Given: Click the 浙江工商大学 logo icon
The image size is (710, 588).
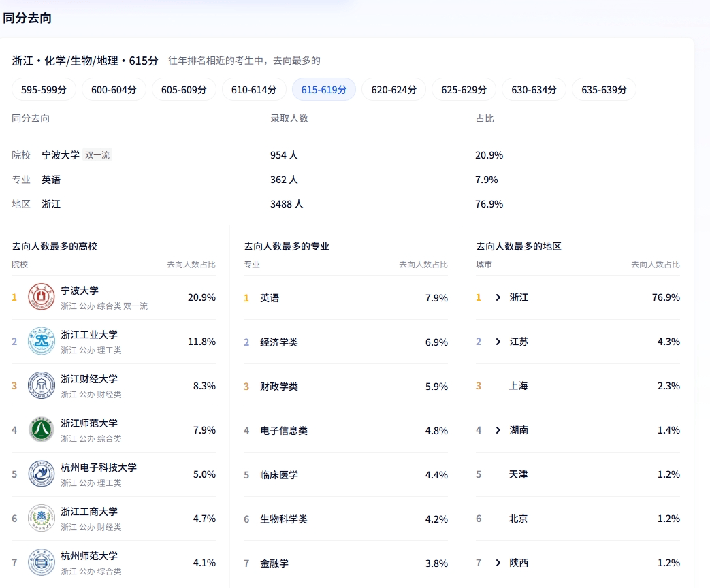Looking at the screenshot, I should (41, 519).
